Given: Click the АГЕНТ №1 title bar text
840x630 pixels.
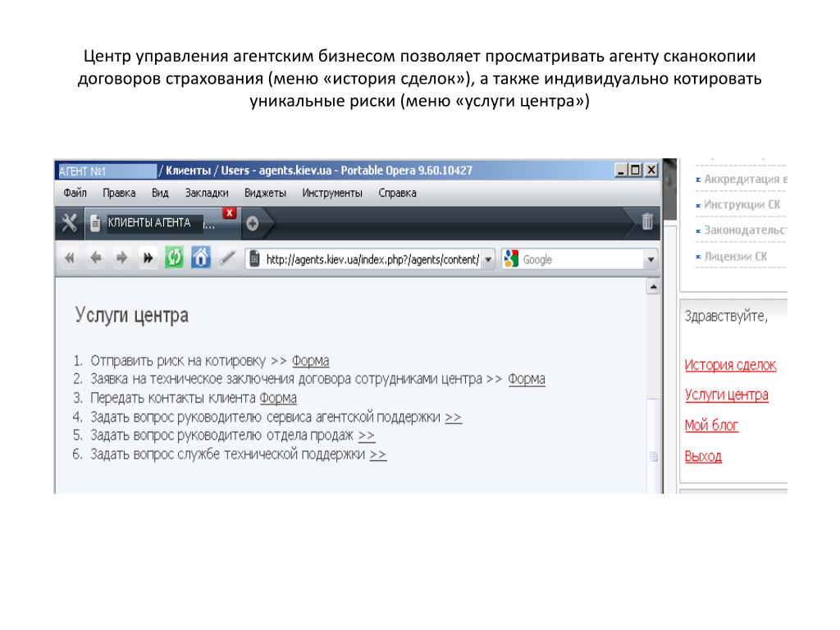Looking at the screenshot, I should point(83,171).
